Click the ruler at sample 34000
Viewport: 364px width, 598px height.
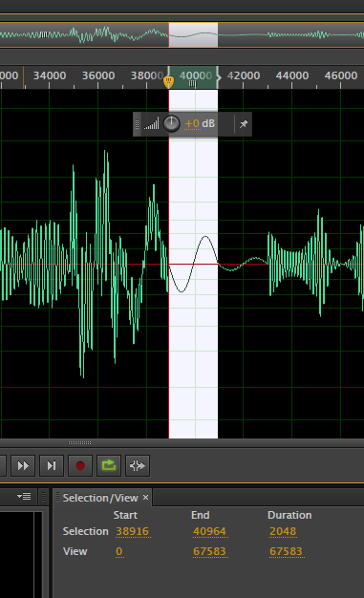point(50,75)
